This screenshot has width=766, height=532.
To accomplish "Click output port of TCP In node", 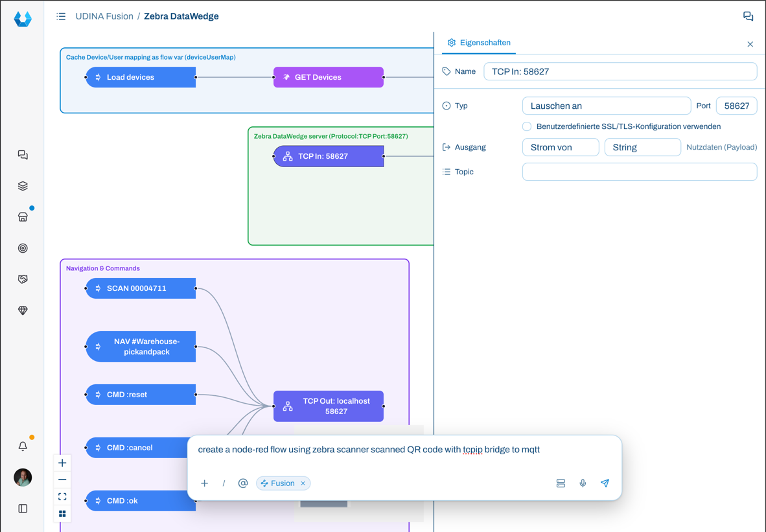I will [384, 156].
